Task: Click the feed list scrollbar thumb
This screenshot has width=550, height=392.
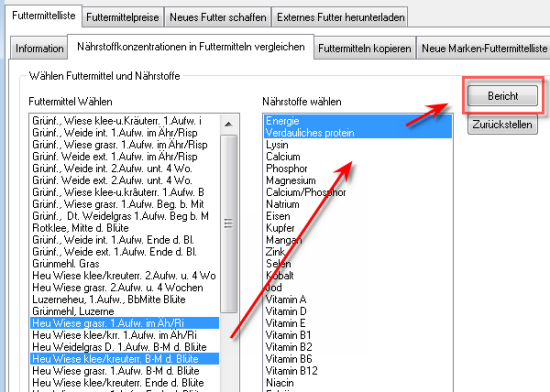Action: [x=228, y=223]
